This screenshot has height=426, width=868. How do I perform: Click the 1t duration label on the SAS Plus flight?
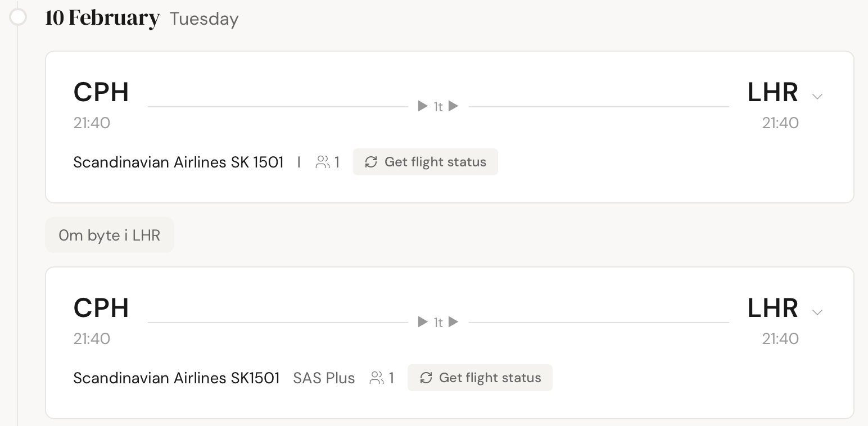point(438,323)
